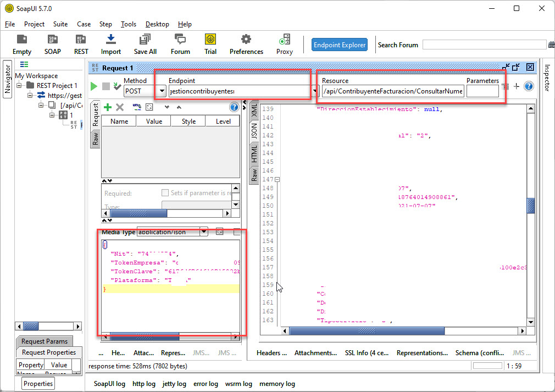Click the green add parameter plus icon

[108, 107]
